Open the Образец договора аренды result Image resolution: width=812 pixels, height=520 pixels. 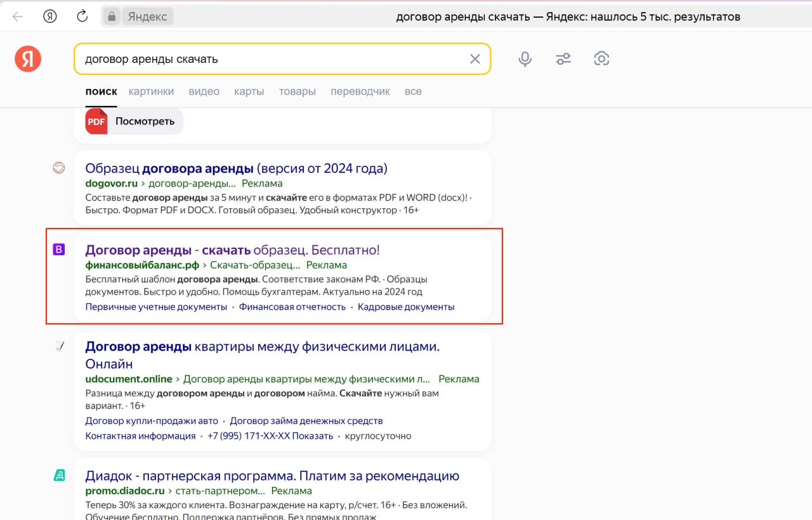[236, 168]
